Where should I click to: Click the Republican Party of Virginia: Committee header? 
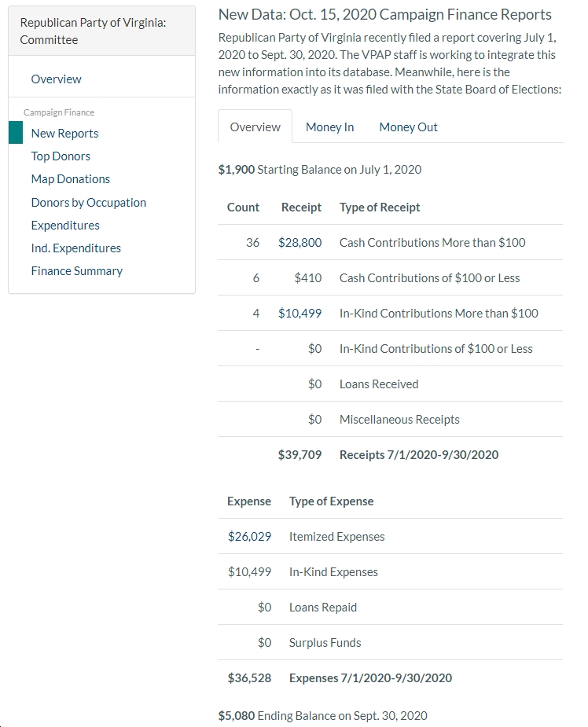[93, 31]
